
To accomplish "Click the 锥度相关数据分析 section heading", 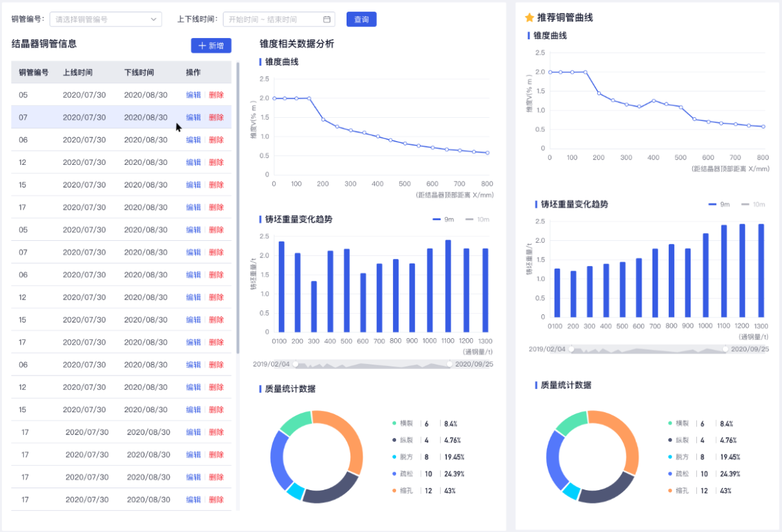I will pos(297,44).
